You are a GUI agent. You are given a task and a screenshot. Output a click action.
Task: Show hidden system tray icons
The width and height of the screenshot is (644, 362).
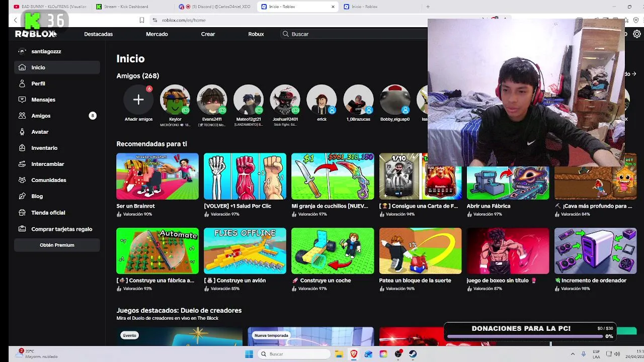tap(573, 354)
